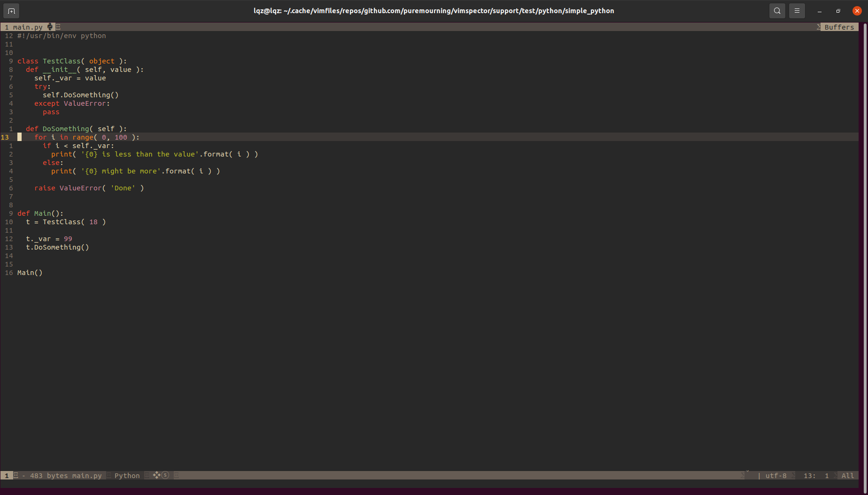Click the terminal vertical scrollbar

pyautogui.click(x=865, y=258)
